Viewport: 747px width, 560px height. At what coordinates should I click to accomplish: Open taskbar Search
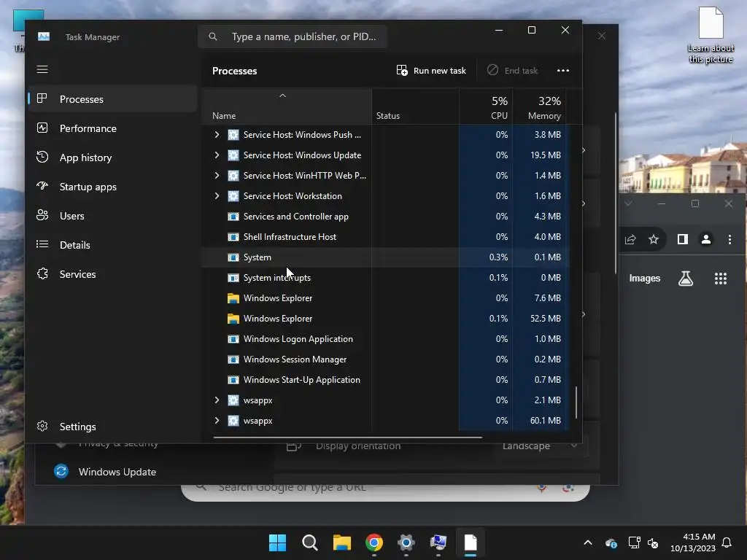pos(309,542)
